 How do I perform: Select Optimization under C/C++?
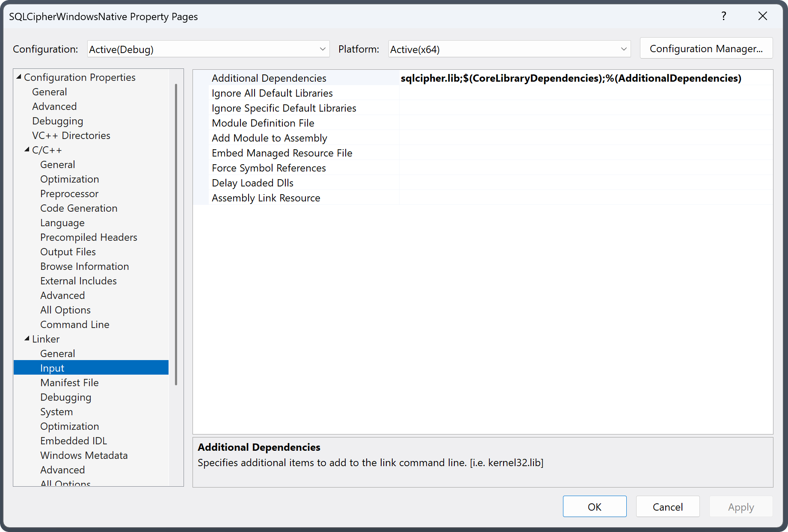70,179
